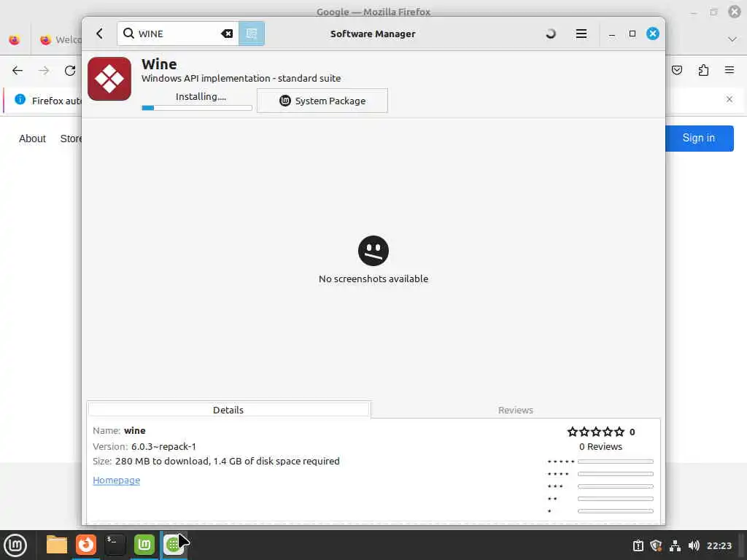Click the activity spinner in Software Manager
The width and height of the screenshot is (747, 560).
point(550,34)
